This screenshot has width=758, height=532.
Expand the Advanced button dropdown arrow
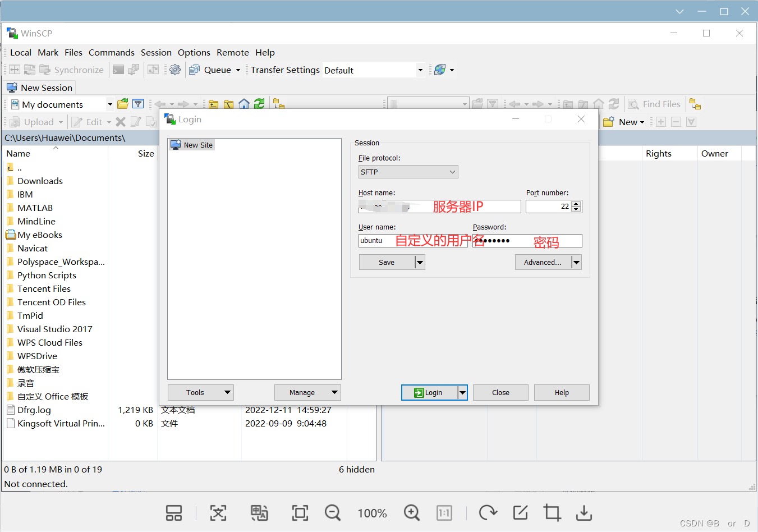[x=576, y=262]
